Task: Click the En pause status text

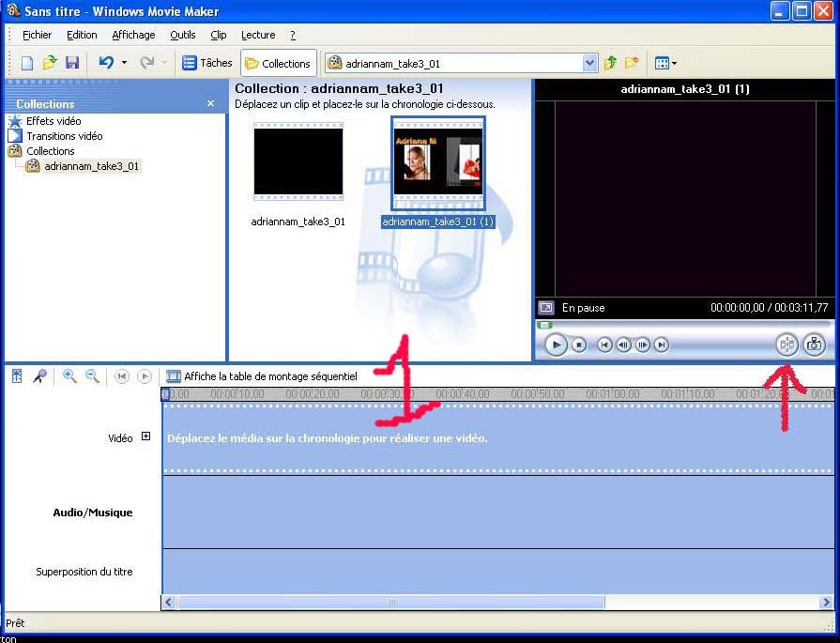Action: coord(583,308)
